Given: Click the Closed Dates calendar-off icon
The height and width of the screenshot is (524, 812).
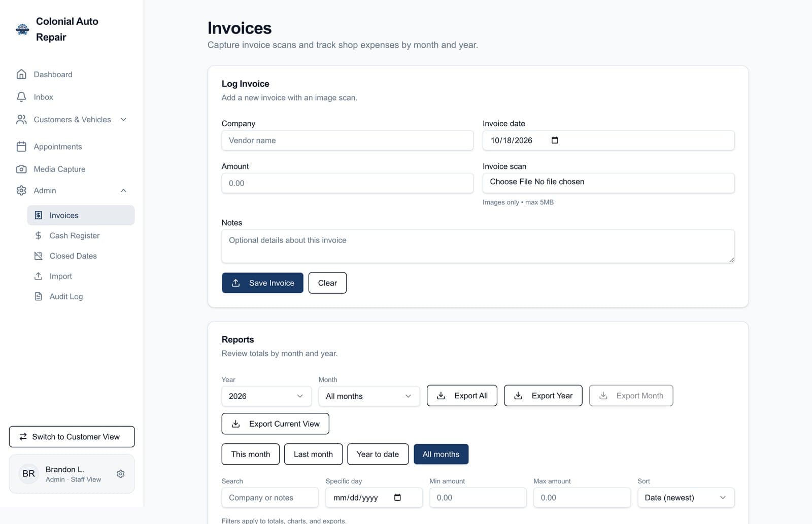Looking at the screenshot, I should 38,256.
